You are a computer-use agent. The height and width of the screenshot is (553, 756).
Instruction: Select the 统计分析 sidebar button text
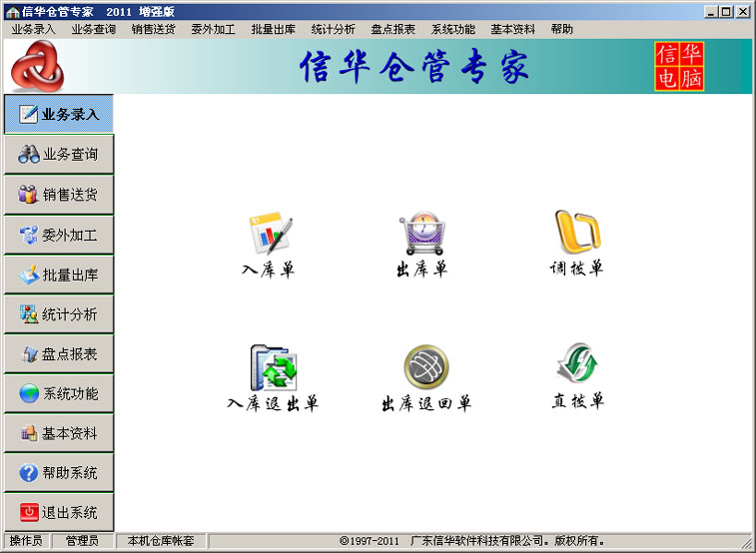coord(70,314)
